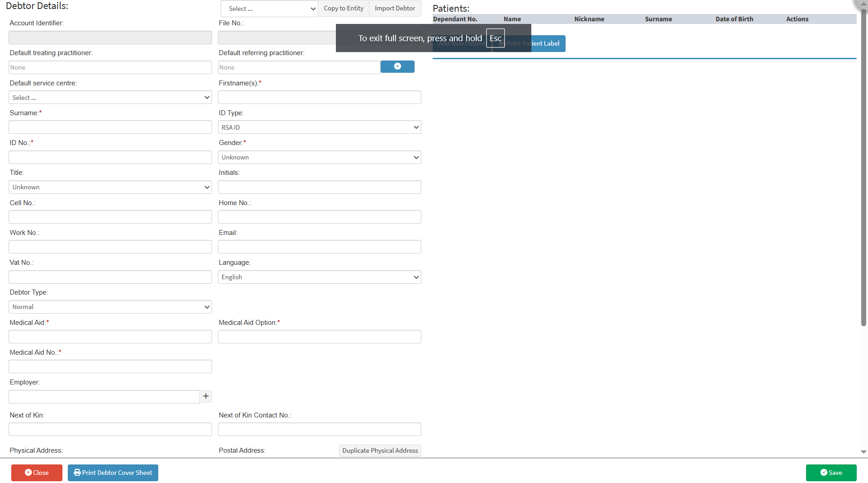The width and height of the screenshot is (868, 483).
Task: Click Copy to Entity button
Action: coord(344,9)
